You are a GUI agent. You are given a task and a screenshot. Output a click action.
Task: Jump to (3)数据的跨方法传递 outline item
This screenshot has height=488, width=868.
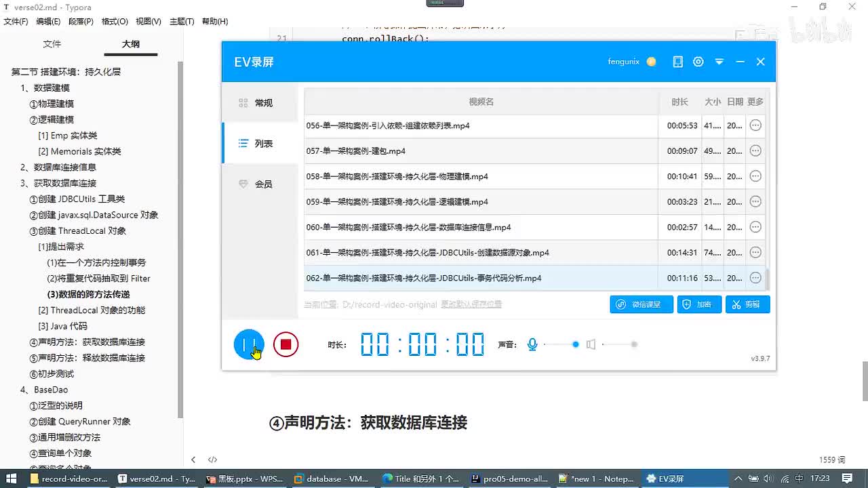tap(89, 294)
